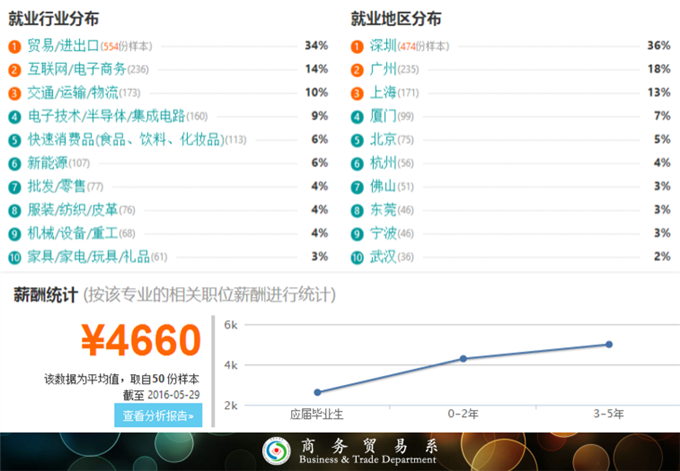This screenshot has height=471, width=680.
Task: Click the number 6 badge beside 新能源
Action: (x=14, y=163)
